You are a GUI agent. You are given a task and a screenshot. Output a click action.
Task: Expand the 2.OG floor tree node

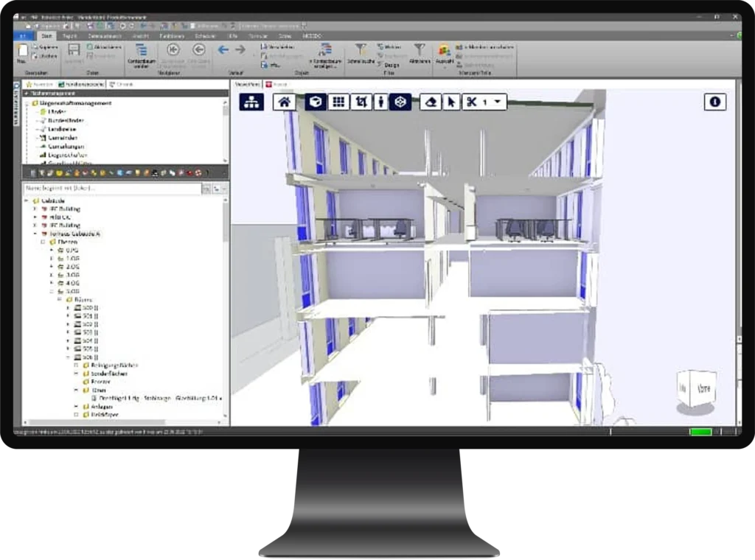(51, 266)
